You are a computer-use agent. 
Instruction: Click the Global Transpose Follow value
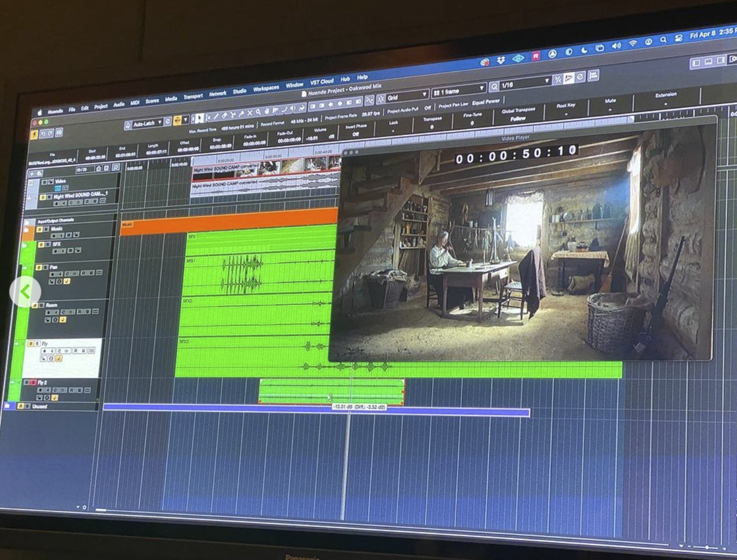pyautogui.click(x=518, y=118)
